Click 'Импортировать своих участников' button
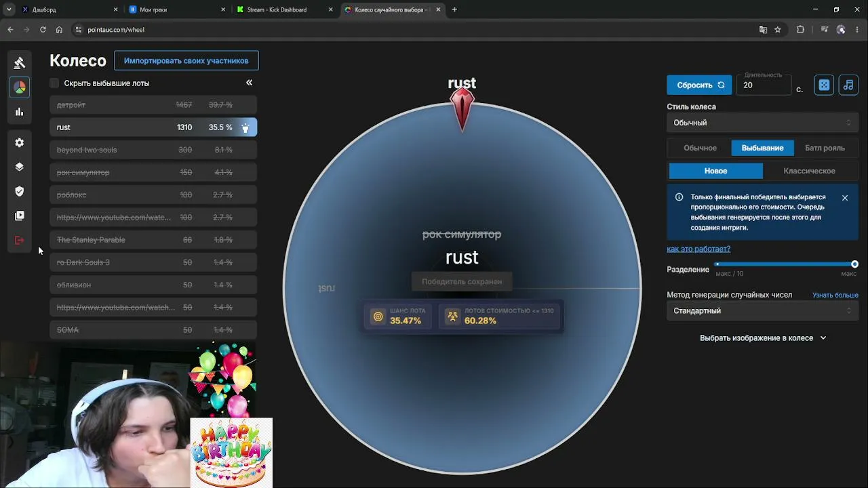Image resolution: width=868 pixels, height=488 pixels. (186, 61)
